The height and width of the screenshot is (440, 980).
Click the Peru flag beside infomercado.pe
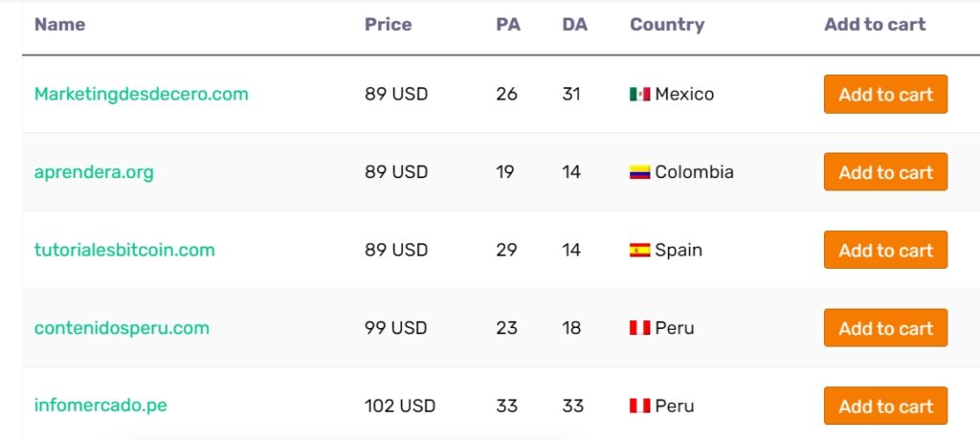pos(639,407)
